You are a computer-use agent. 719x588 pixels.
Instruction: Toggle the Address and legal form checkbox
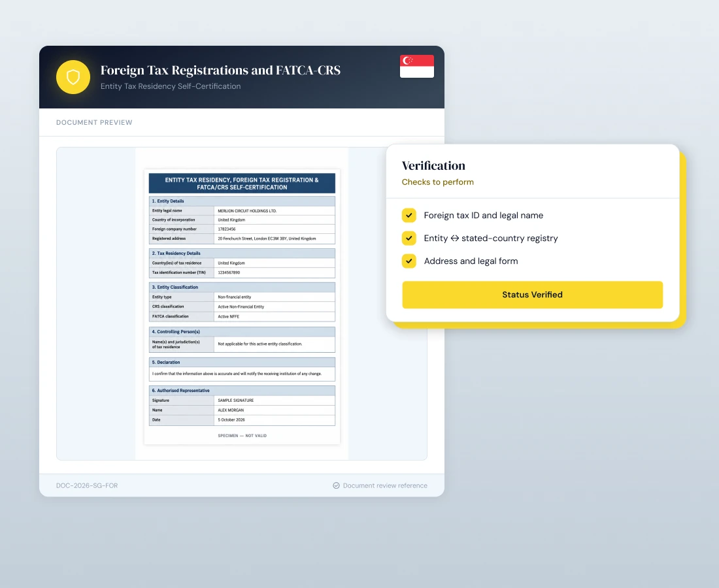coord(409,261)
